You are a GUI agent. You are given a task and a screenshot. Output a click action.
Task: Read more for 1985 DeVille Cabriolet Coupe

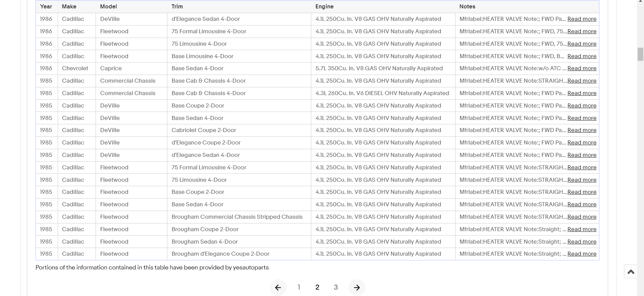[582, 130]
